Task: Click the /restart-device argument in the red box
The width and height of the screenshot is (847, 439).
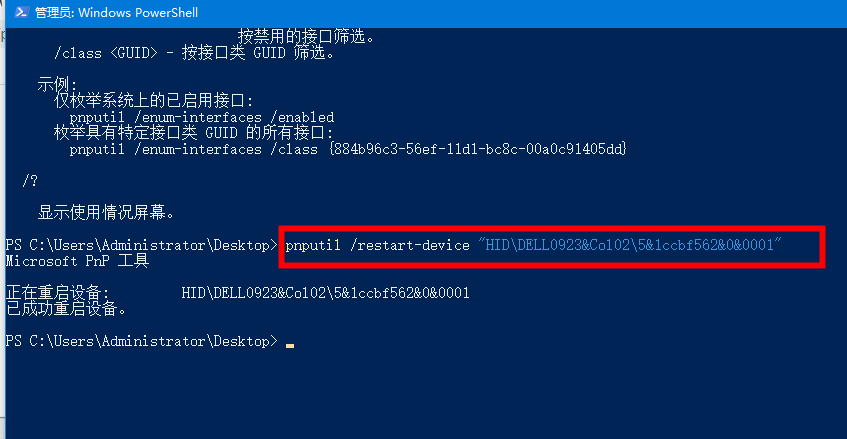Action: pos(410,245)
